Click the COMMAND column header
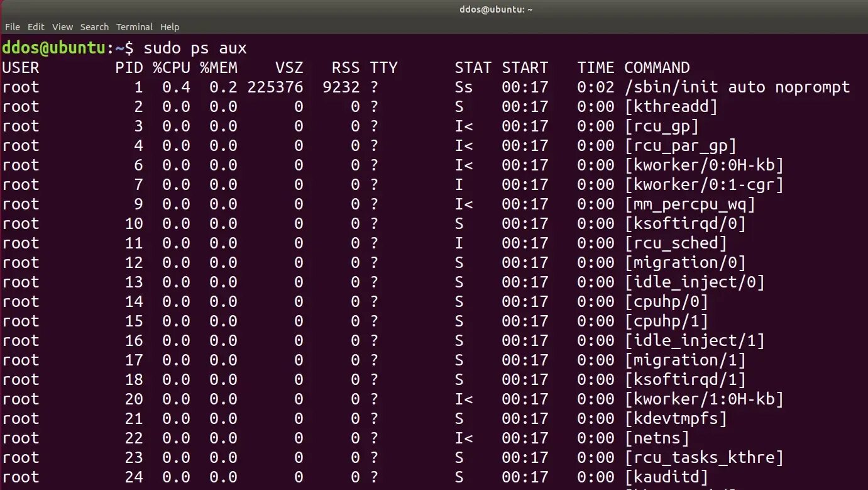The width and height of the screenshot is (868, 490). click(657, 68)
